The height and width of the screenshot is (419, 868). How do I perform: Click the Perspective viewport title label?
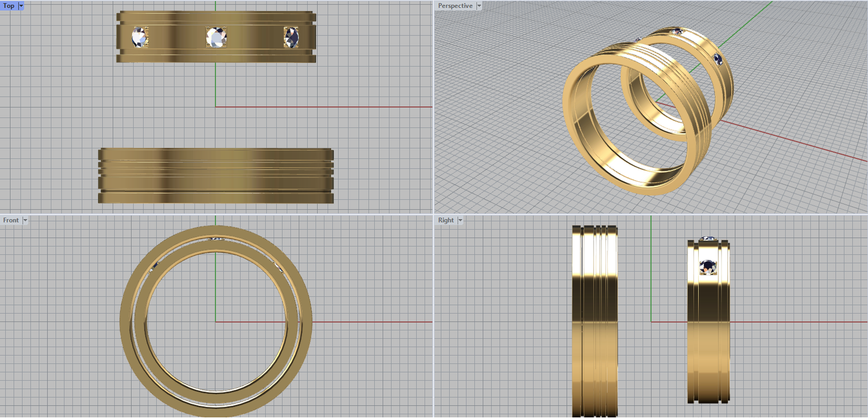coord(455,5)
